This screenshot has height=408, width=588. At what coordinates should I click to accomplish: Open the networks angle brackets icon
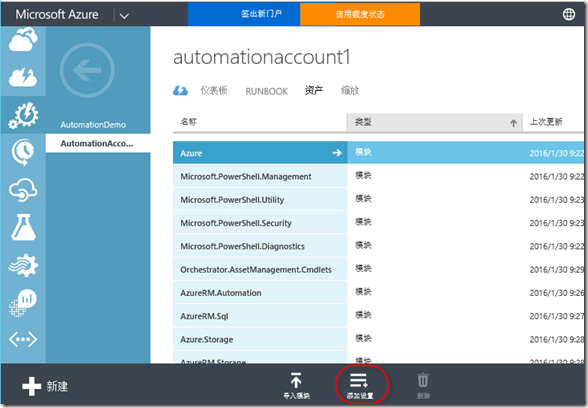click(x=23, y=339)
